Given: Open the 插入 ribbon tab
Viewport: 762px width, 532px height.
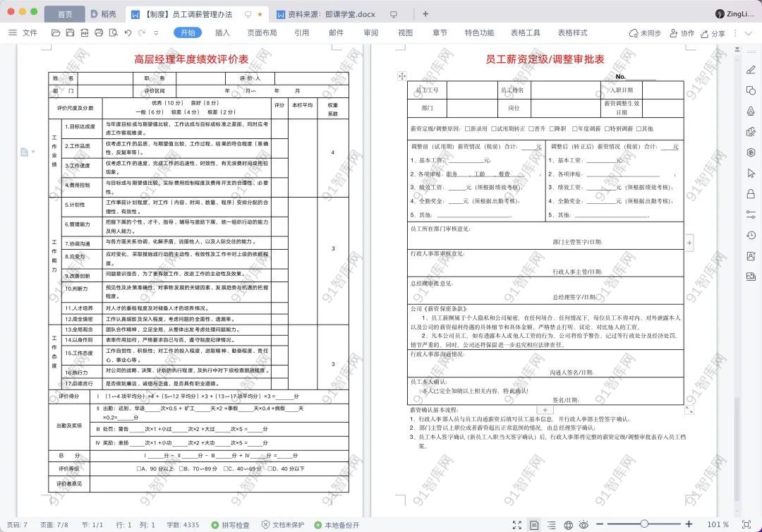Looking at the screenshot, I should pyautogui.click(x=222, y=32).
